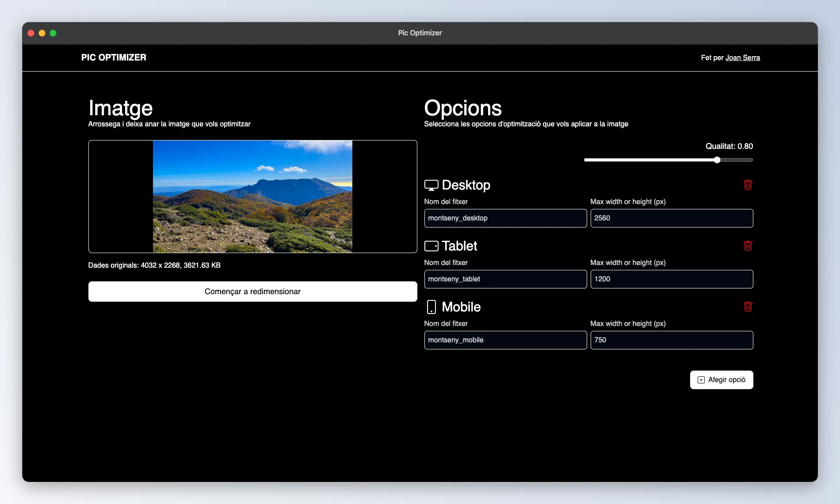Screen dimensions: 840x504
Task: Focus the montseny_mobile filename field
Action: click(x=505, y=340)
